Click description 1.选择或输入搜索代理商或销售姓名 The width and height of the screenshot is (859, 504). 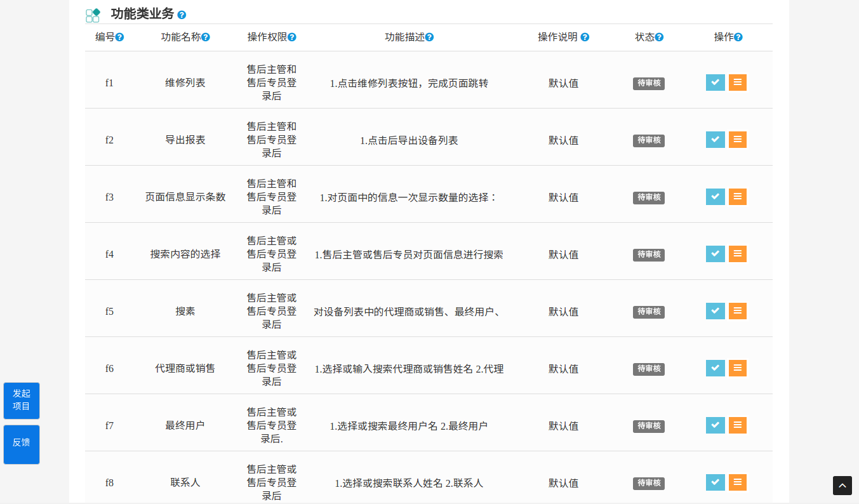pos(409,369)
